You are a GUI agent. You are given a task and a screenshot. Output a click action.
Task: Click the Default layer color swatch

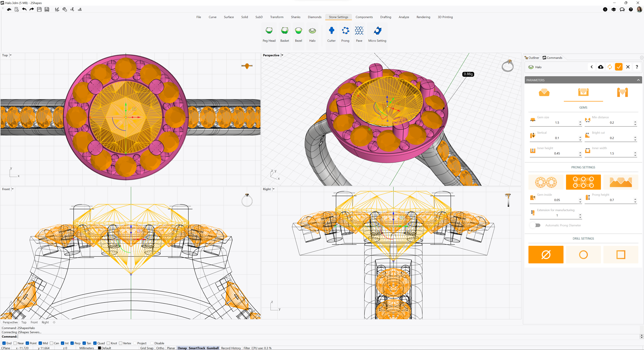point(99,348)
